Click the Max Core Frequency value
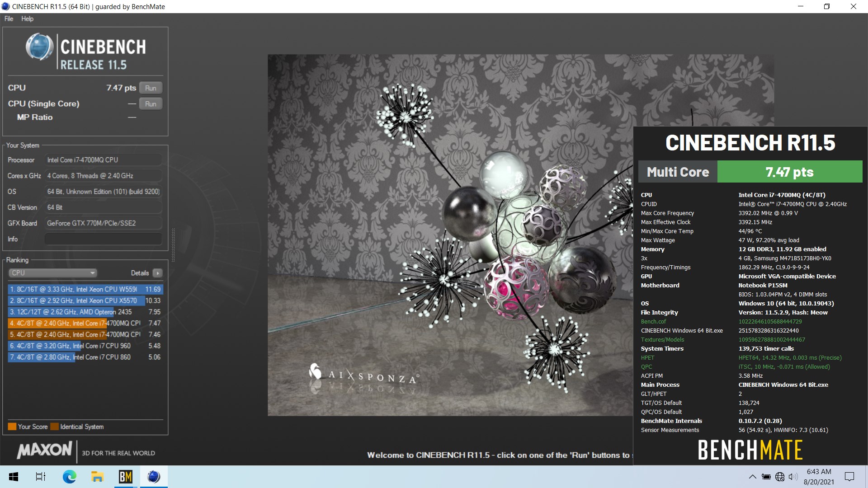The image size is (868, 488). [768, 213]
